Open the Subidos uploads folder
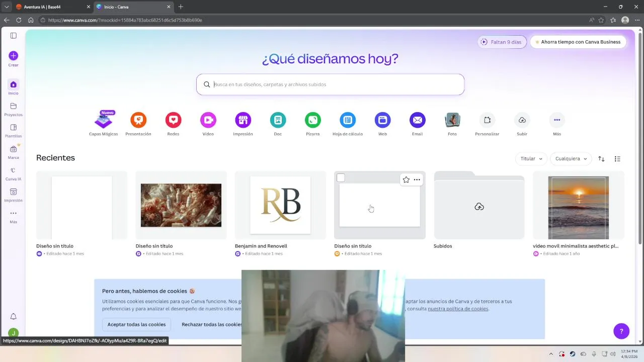 479,205
